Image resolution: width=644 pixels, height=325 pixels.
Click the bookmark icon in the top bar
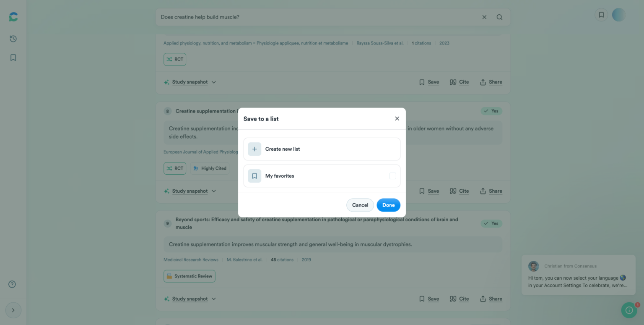pos(601,14)
